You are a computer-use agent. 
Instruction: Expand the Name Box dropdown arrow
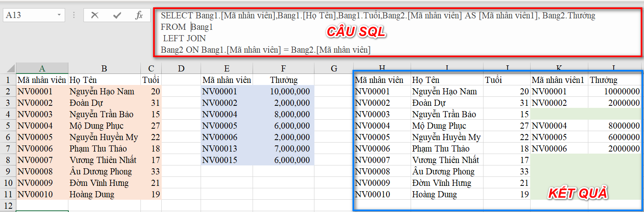(x=59, y=15)
